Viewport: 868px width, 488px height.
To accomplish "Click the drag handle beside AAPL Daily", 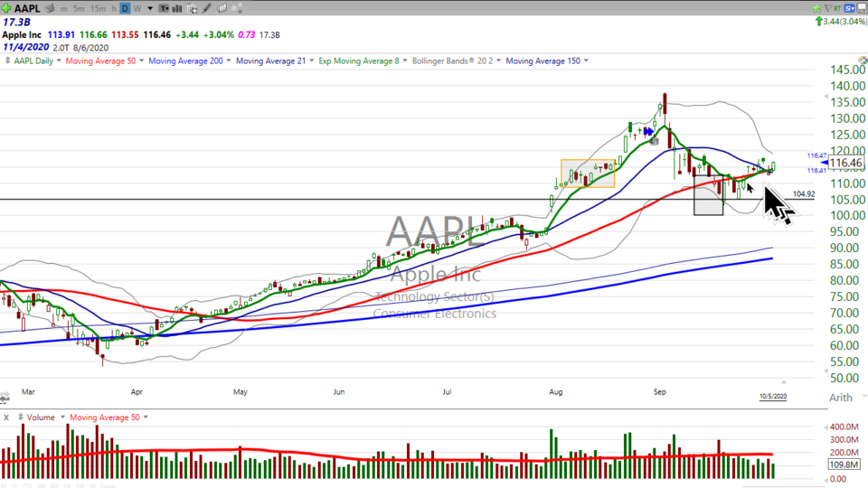I will (x=8, y=61).
